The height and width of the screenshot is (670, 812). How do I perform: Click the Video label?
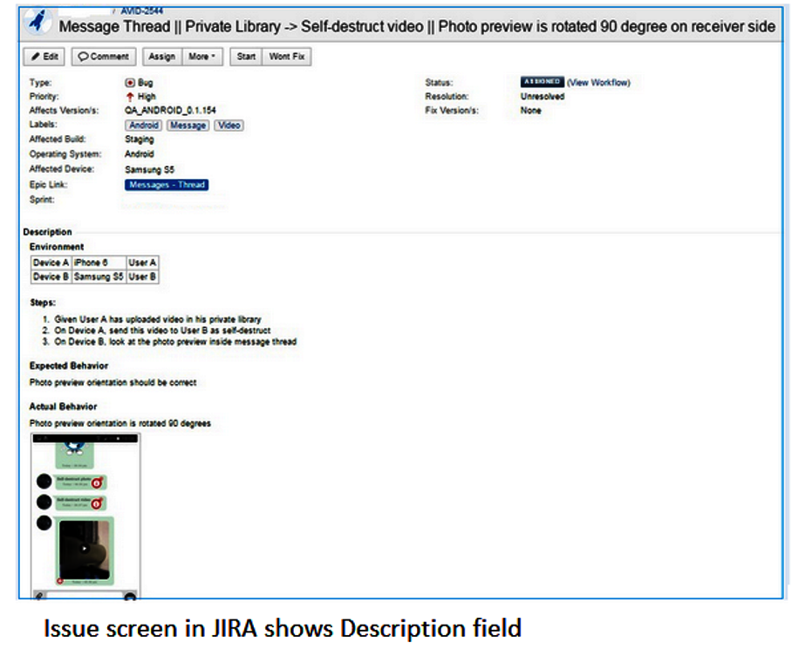228,125
